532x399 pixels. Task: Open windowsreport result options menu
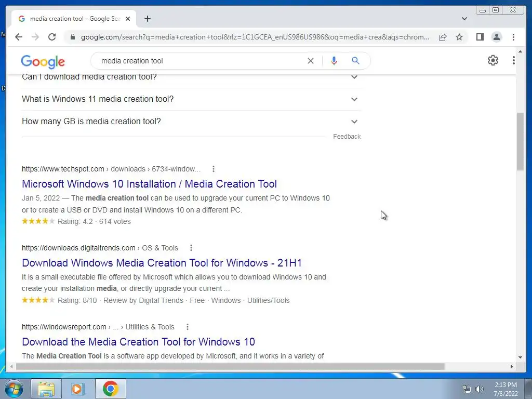(187, 327)
